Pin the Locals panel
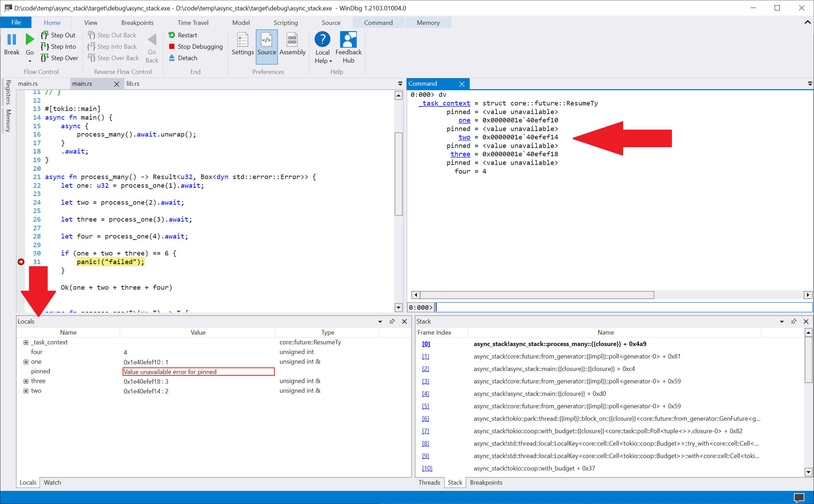 [x=392, y=321]
